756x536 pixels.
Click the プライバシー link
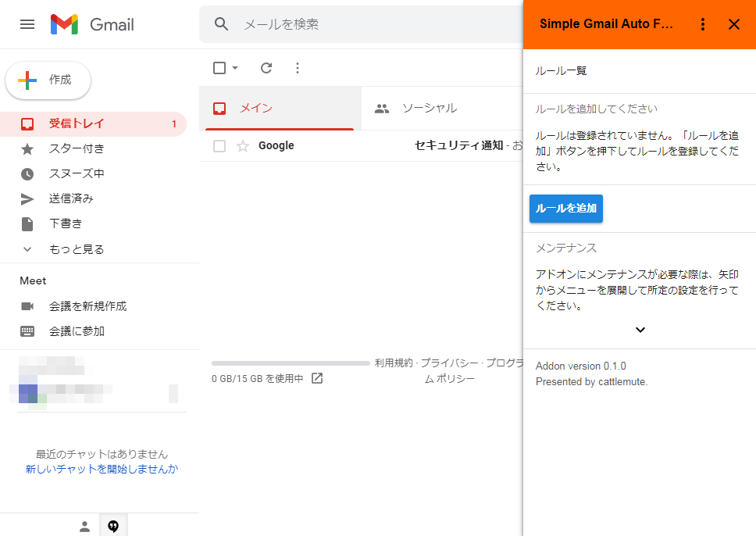click(450, 363)
